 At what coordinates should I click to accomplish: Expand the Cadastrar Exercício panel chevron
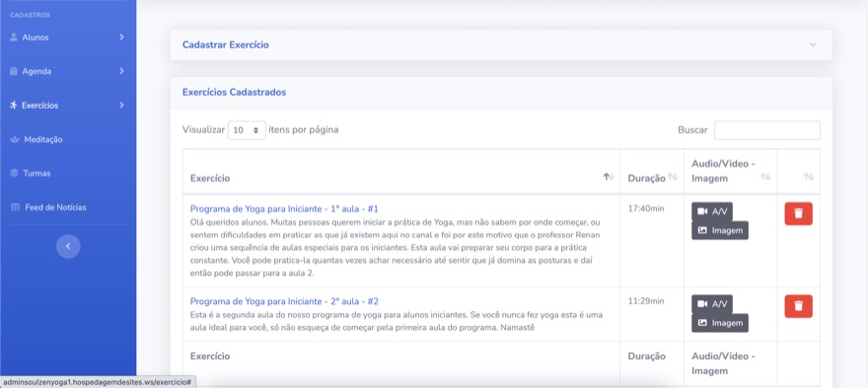(813, 44)
